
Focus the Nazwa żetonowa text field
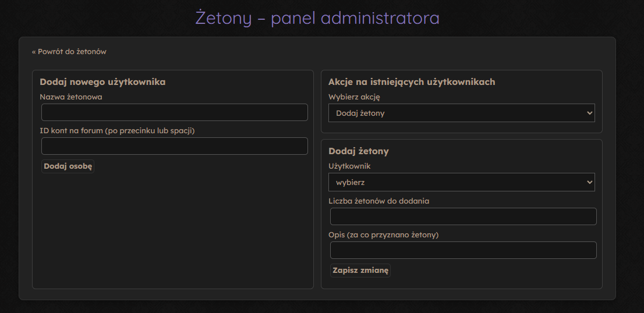174,112
